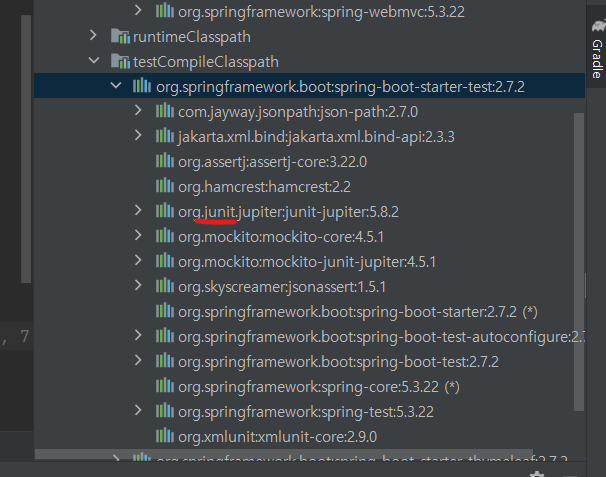Click the Gradle elephant icon
The image size is (606, 477).
[598, 26]
